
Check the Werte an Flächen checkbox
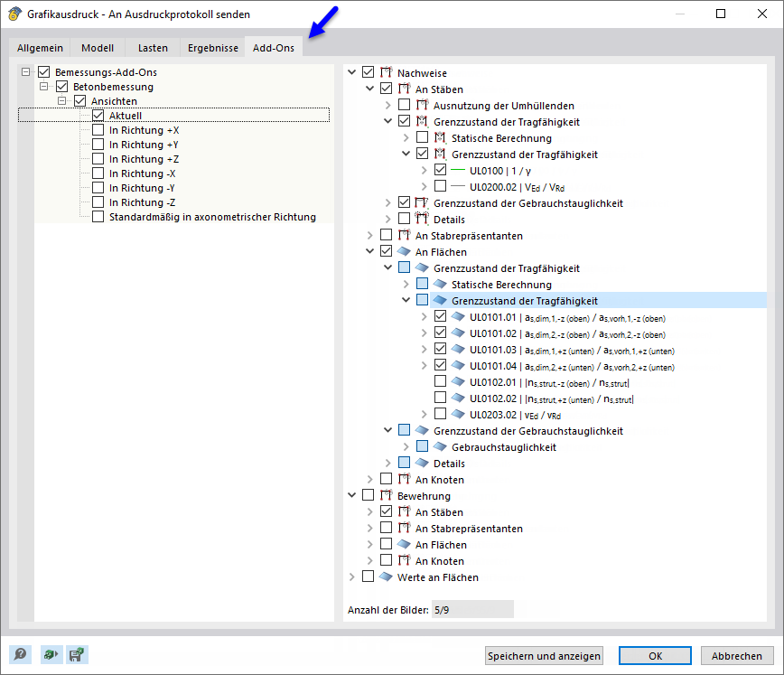(368, 577)
